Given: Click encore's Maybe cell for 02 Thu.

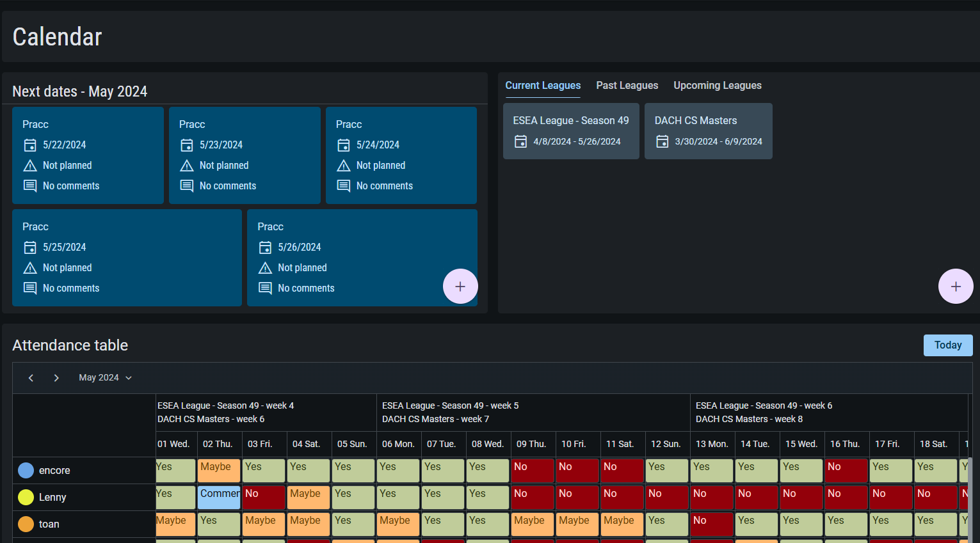Looking at the screenshot, I should [219, 471].
